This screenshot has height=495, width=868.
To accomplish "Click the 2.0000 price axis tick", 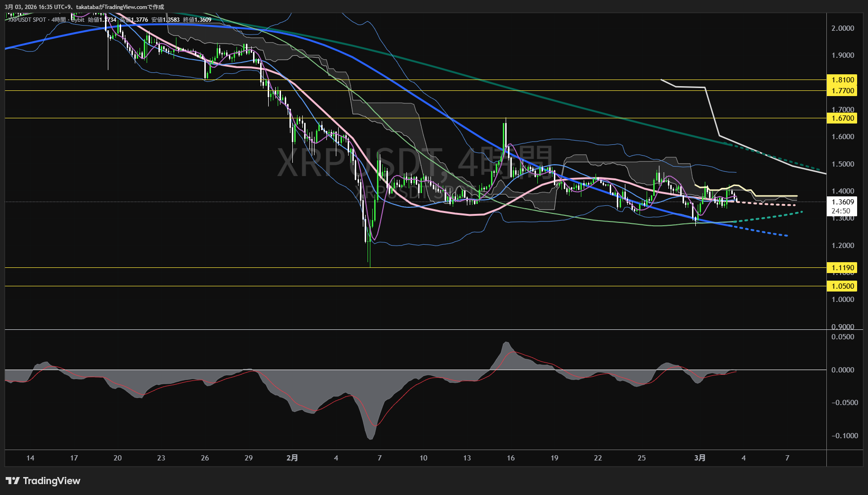I will tap(842, 28).
